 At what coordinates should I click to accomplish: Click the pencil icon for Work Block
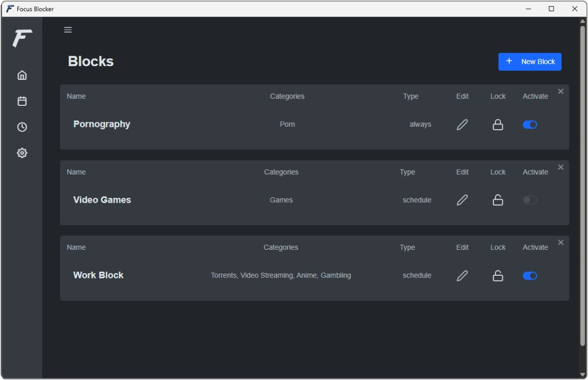pos(462,276)
